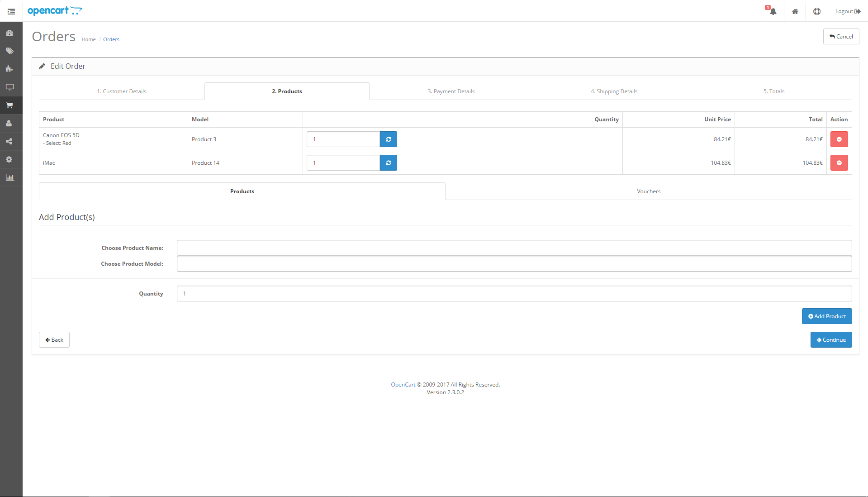Open the help lifebuoy icon
The height and width of the screenshot is (497, 868).
click(817, 11)
